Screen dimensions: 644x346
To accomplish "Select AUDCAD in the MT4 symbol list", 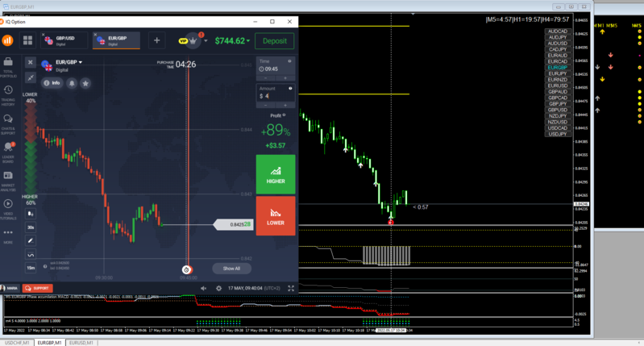I will pos(557,31).
